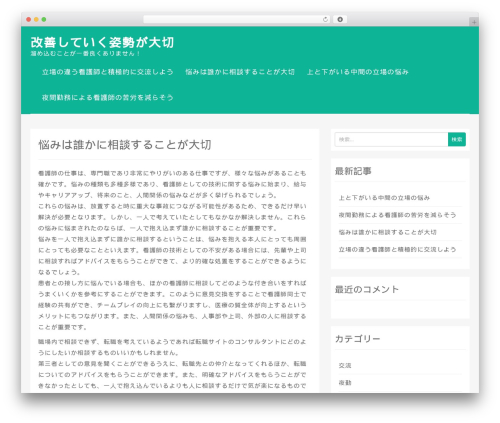Click article heading 悩みは誰かに相談することが大切
500x423 pixels.
pyautogui.click(x=125, y=145)
